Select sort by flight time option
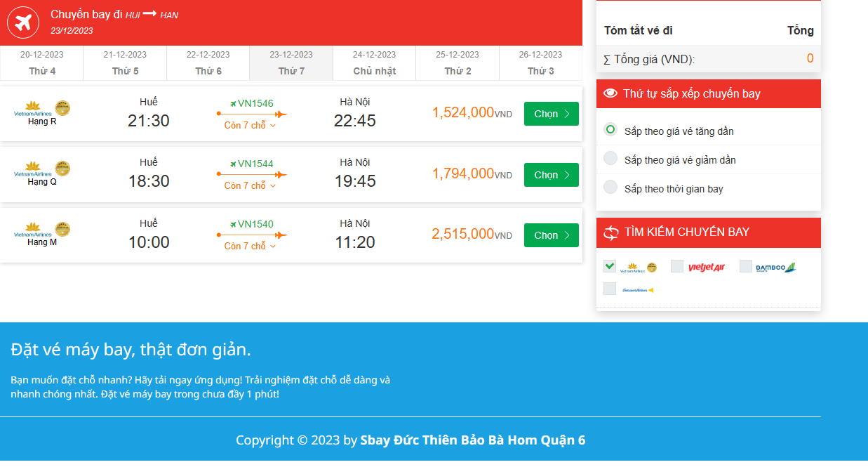 tap(610, 188)
